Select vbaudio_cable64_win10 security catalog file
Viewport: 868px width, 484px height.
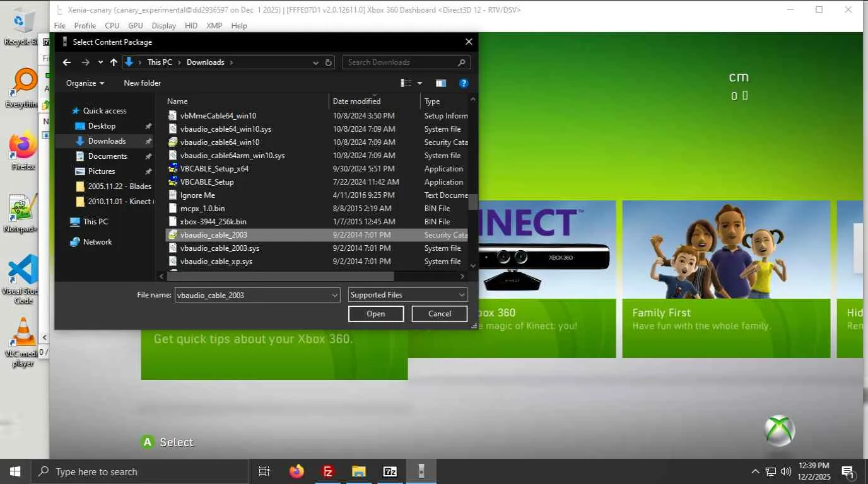(x=220, y=142)
